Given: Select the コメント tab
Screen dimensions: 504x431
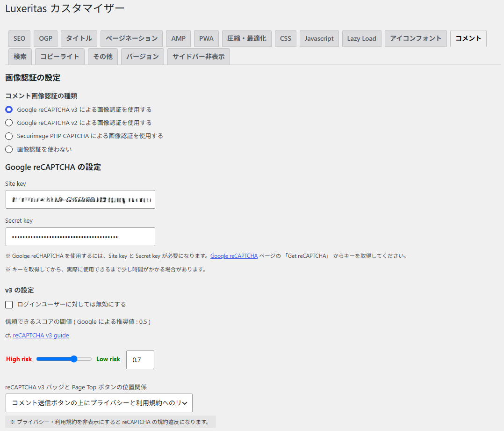Looking at the screenshot, I should (468, 38).
